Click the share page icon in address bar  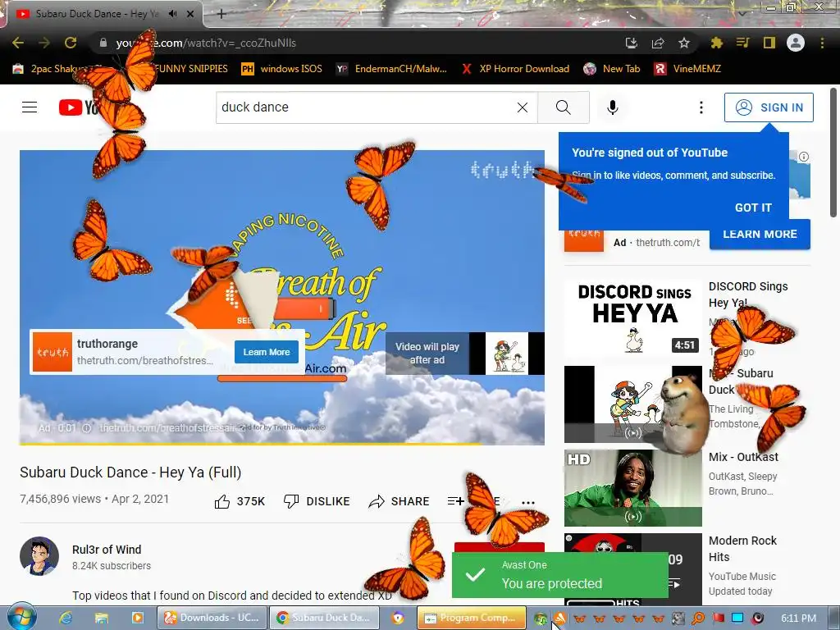pos(658,43)
